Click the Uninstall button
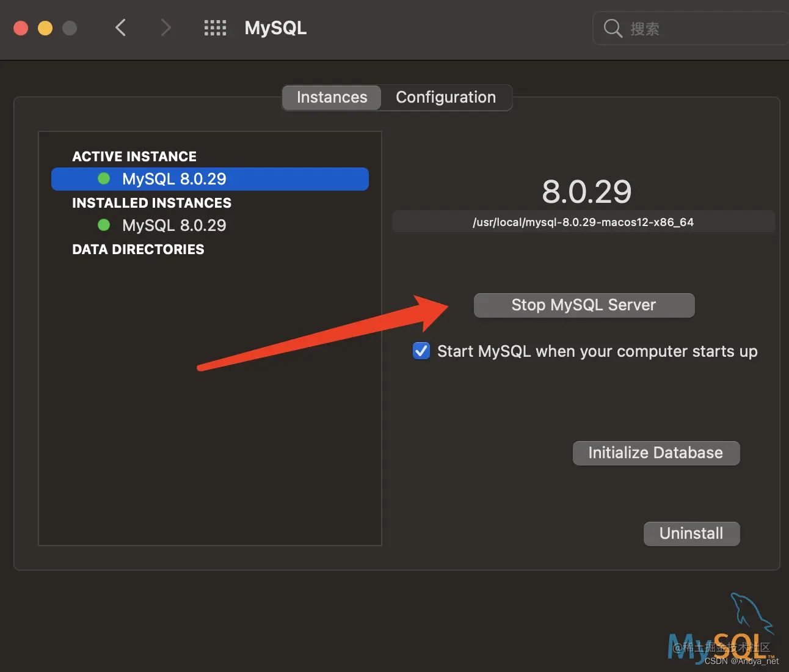Image resolution: width=789 pixels, height=672 pixels. [x=691, y=534]
